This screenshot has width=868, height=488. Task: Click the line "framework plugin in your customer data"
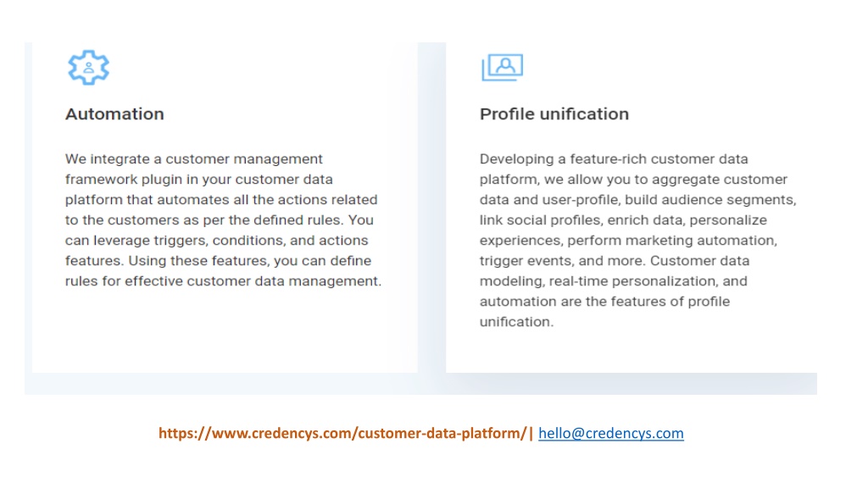click(198, 180)
